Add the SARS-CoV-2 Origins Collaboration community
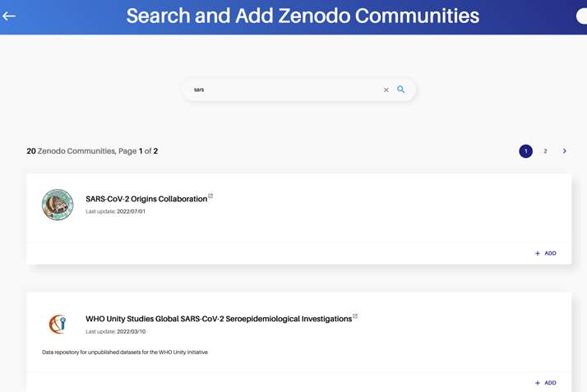The image size is (587, 392). [x=546, y=253]
